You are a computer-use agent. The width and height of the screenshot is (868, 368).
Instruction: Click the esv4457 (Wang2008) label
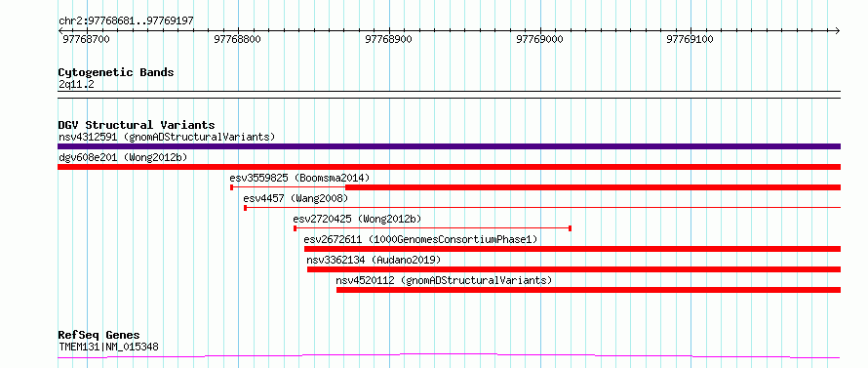(x=296, y=198)
